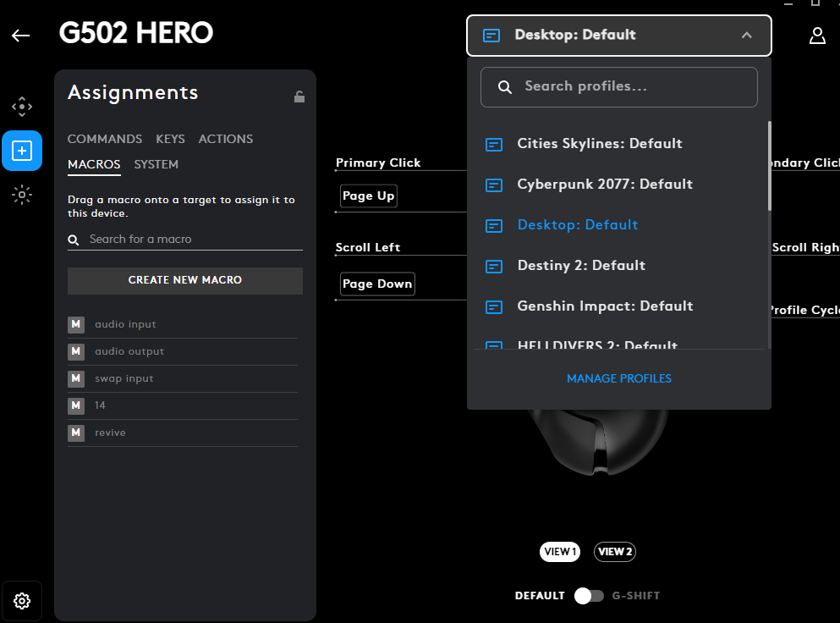This screenshot has height=623, width=840.
Task: Click the Page Up assignment button
Action: point(369,196)
